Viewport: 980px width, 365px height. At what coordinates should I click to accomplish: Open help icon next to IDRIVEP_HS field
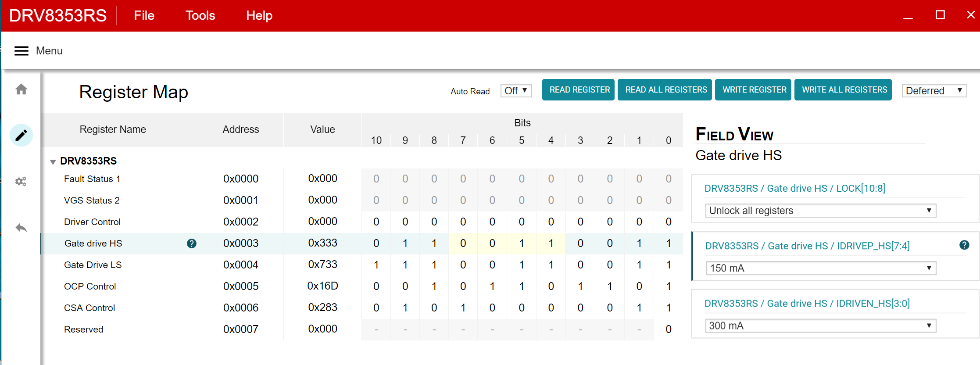click(x=964, y=245)
